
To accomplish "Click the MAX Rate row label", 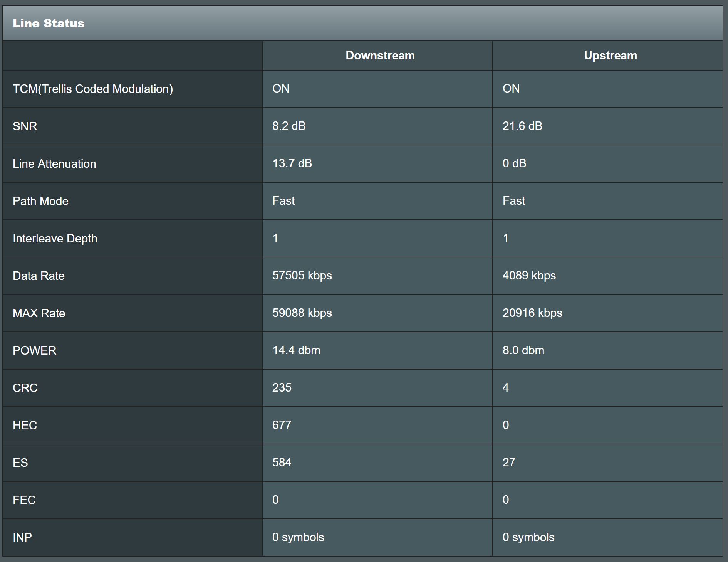I will click(39, 313).
